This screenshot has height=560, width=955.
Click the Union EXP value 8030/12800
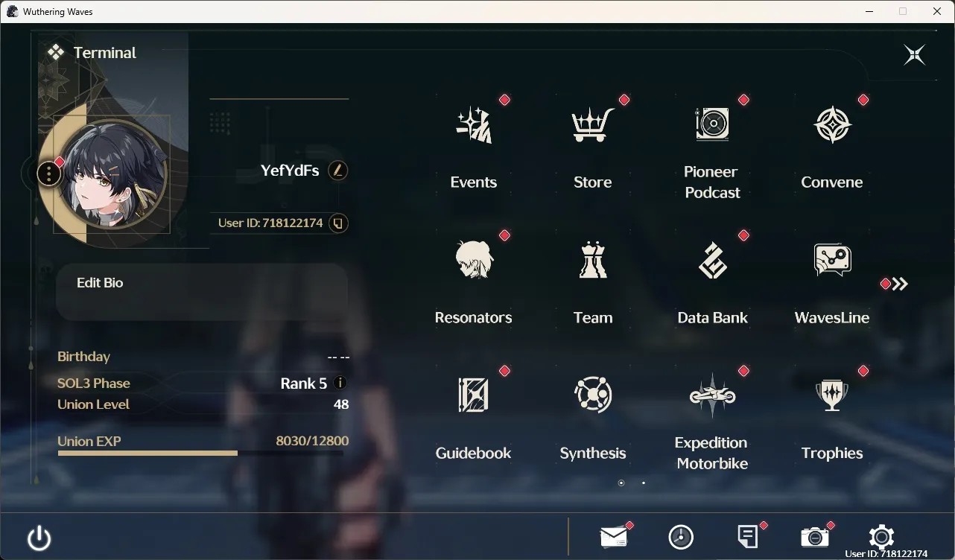coord(312,441)
